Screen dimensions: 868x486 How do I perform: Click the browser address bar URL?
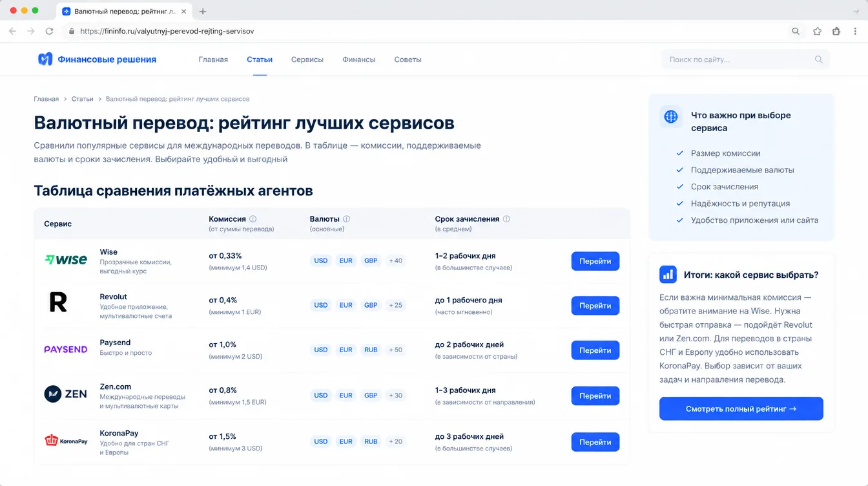pos(167,31)
